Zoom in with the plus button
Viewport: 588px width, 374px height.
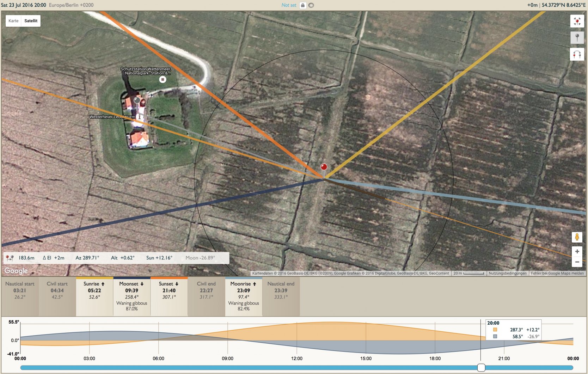[577, 251]
